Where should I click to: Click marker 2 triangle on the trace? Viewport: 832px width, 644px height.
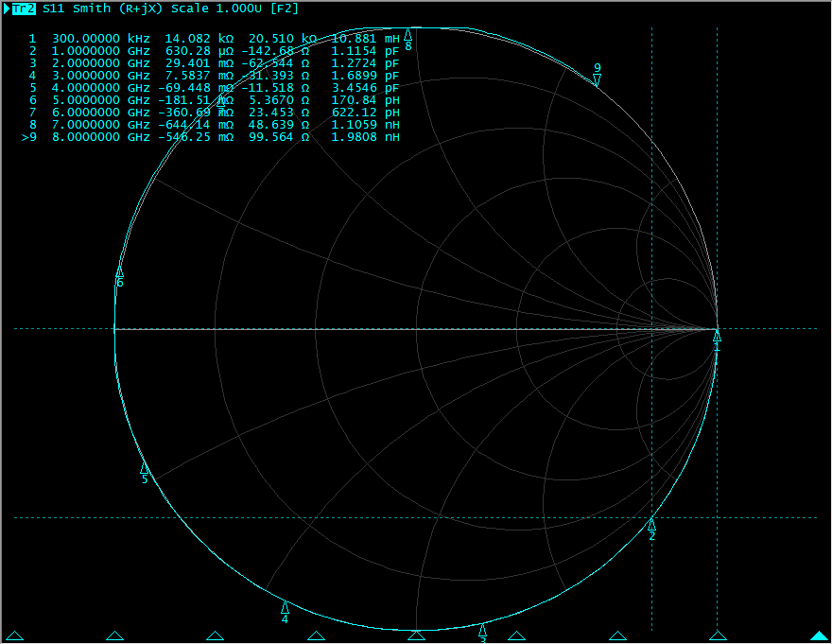[x=651, y=524]
